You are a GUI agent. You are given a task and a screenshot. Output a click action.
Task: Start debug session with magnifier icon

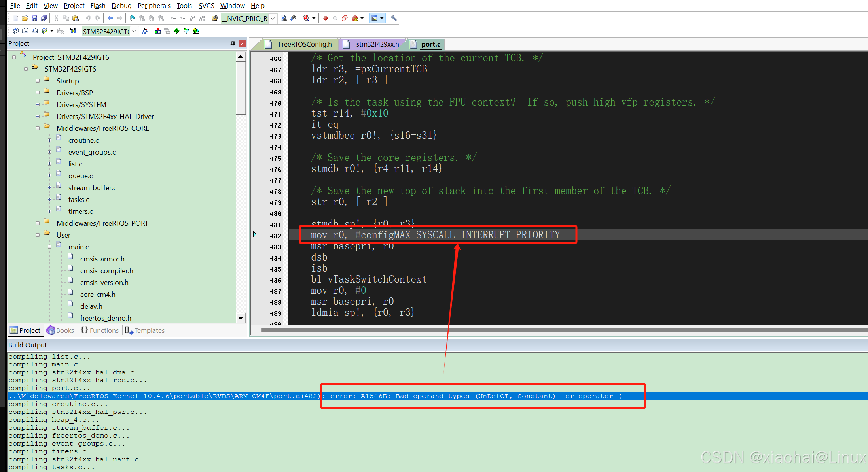tap(306, 18)
